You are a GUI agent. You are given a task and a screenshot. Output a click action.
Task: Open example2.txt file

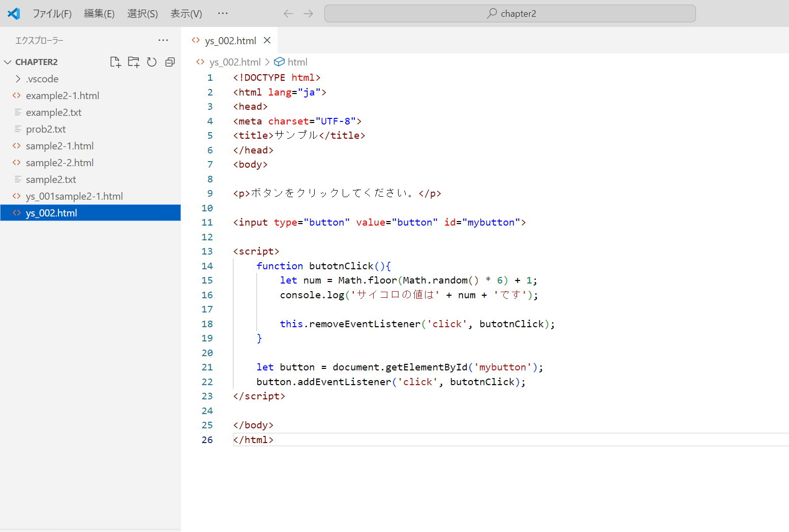pyautogui.click(x=90, y=112)
